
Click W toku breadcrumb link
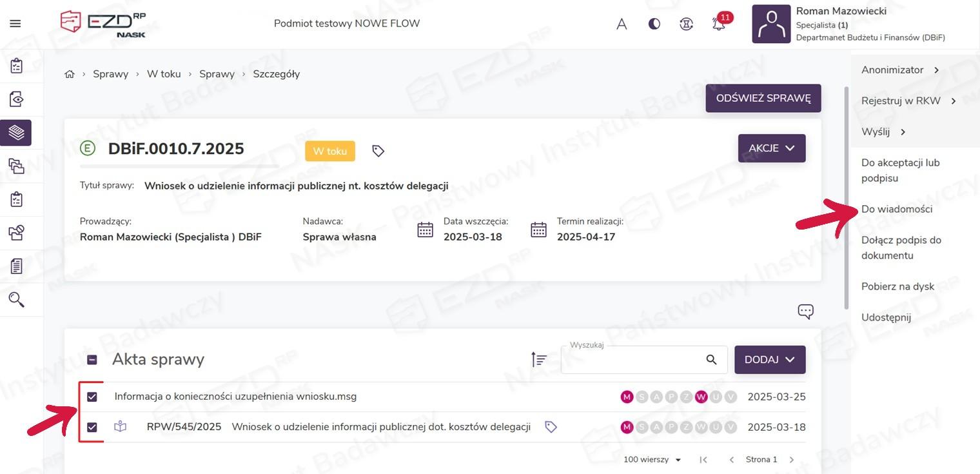click(x=164, y=74)
